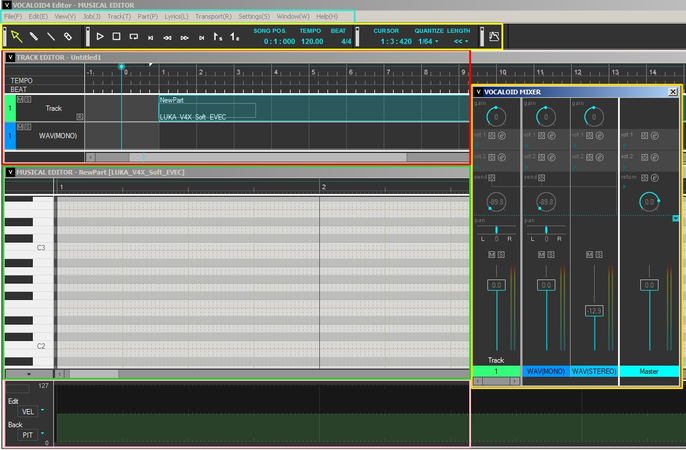Open the File(F) menu
The width and height of the screenshot is (686, 450).
click(x=13, y=16)
